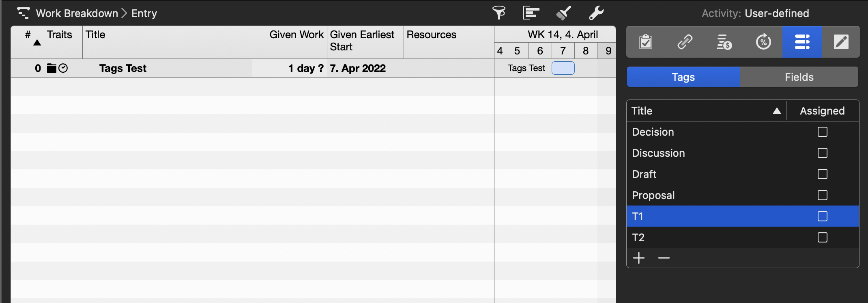Open the outline alignment toolbar icon
Image resolution: width=868 pixels, height=303 pixels.
(531, 13)
